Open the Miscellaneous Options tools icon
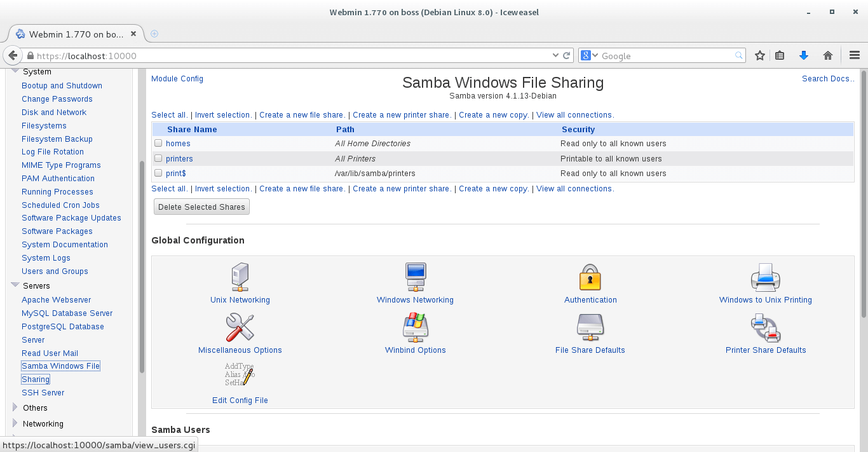This screenshot has width=868, height=452. pos(240,327)
